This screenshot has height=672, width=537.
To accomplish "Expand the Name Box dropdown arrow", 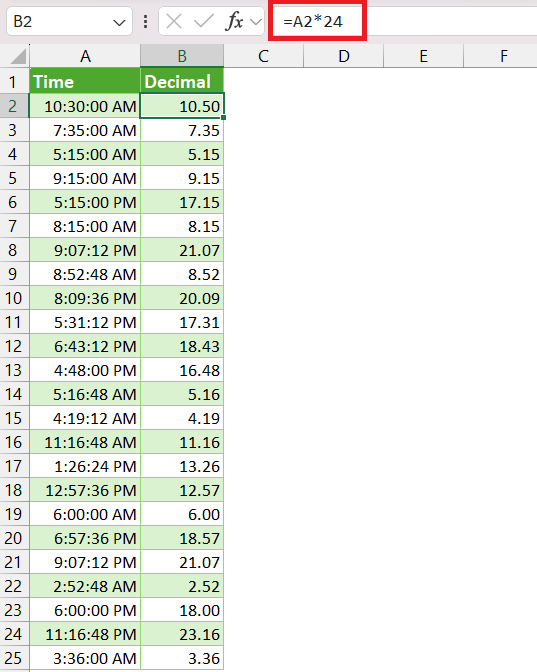I will [x=119, y=22].
